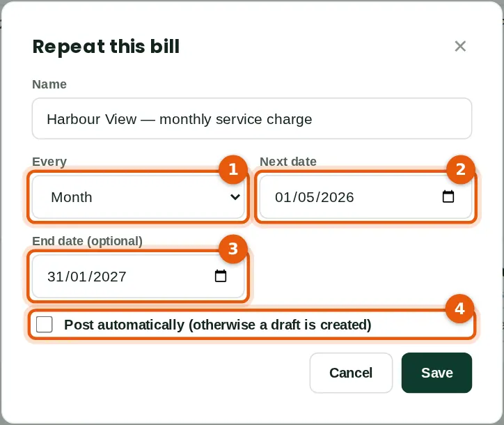Click the chevron arrow on the Month select

pos(235,197)
